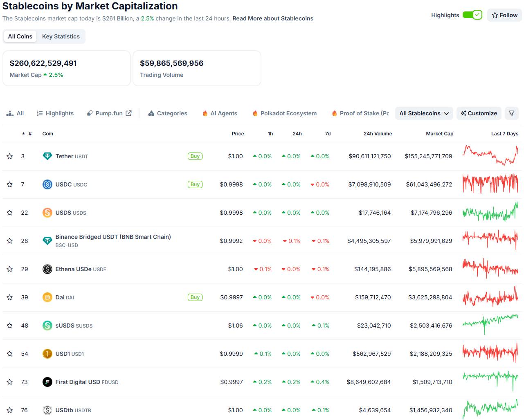View USDC's 7-day sparkline chart
The width and height of the screenshot is (524, 420).
point(490,184)
